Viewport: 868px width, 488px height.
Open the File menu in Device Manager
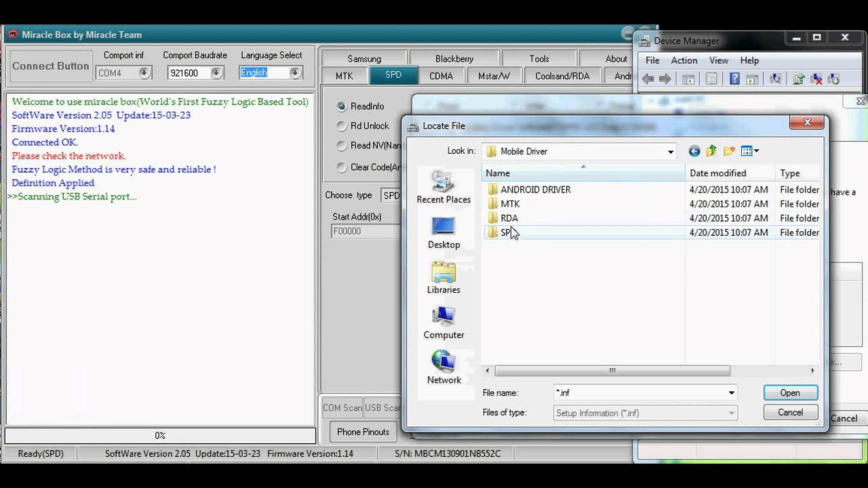[652, 60]
